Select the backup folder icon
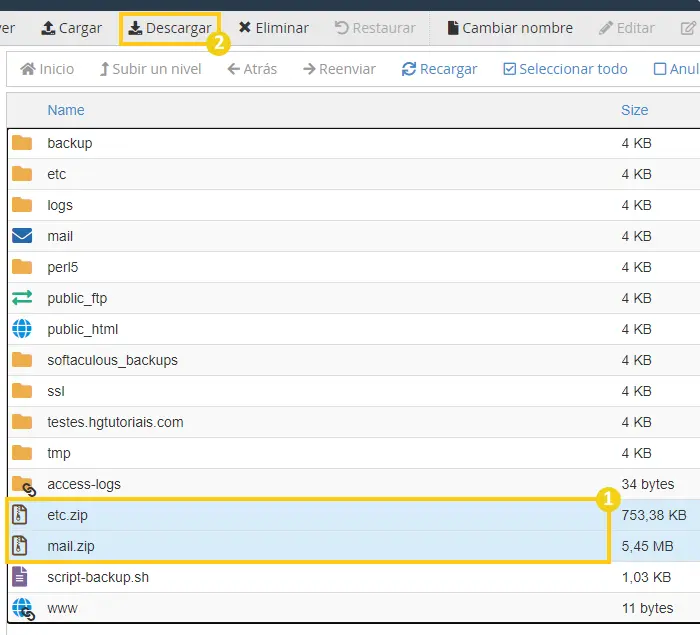Viewport: 700px width, 635px height. [x=22, y=143]
